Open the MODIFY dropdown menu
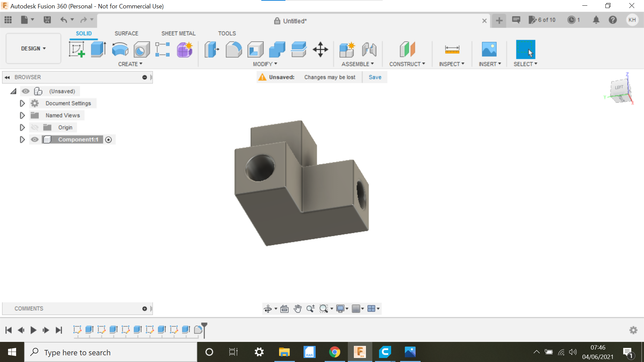 (x=265, y=64)
